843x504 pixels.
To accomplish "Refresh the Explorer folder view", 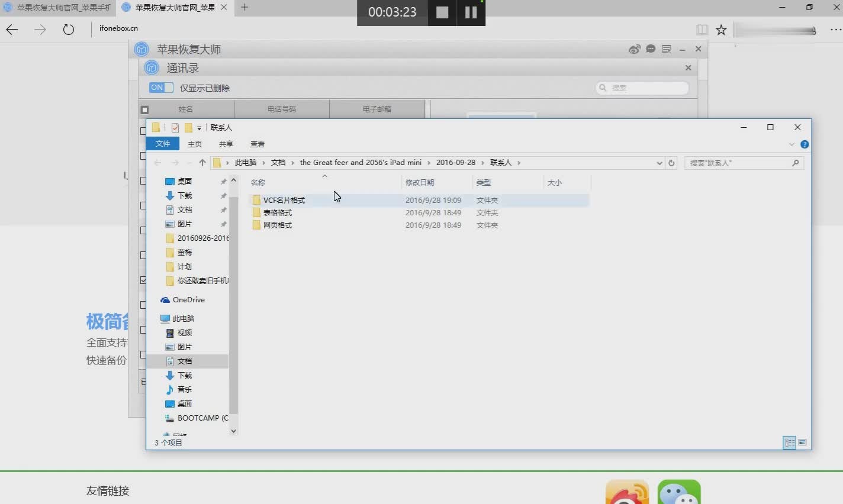I will [x=671, y=163].
